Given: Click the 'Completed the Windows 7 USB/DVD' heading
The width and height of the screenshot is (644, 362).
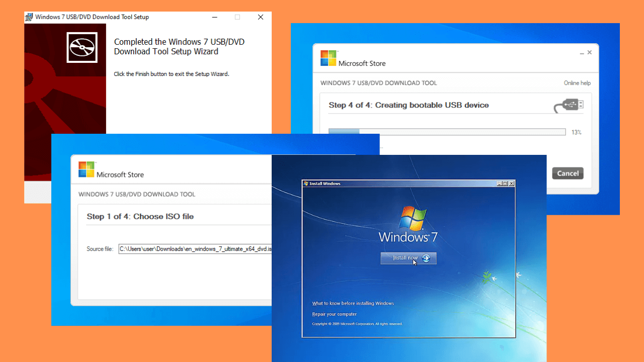Looking at the screenshot, I should tap(179, 46).
